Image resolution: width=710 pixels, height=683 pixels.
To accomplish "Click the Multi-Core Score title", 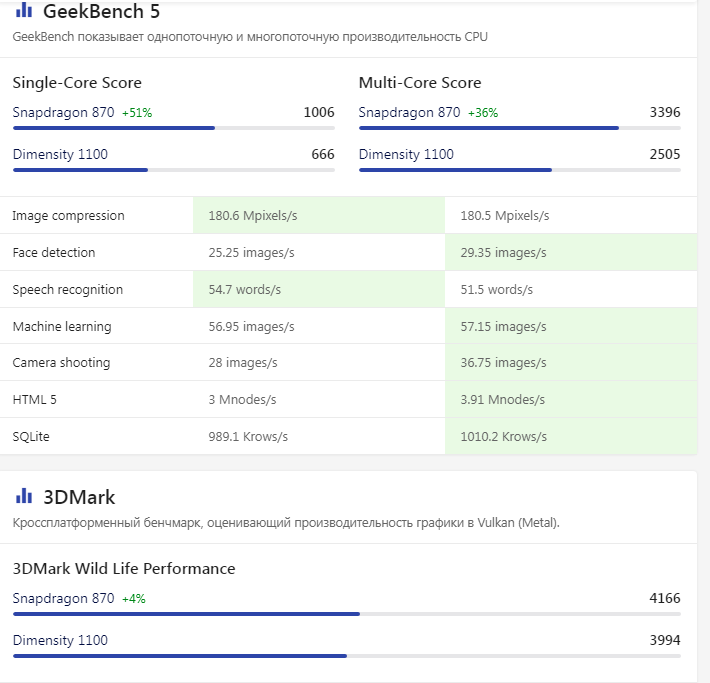I will pyautogui.click(x=420, y=83).
